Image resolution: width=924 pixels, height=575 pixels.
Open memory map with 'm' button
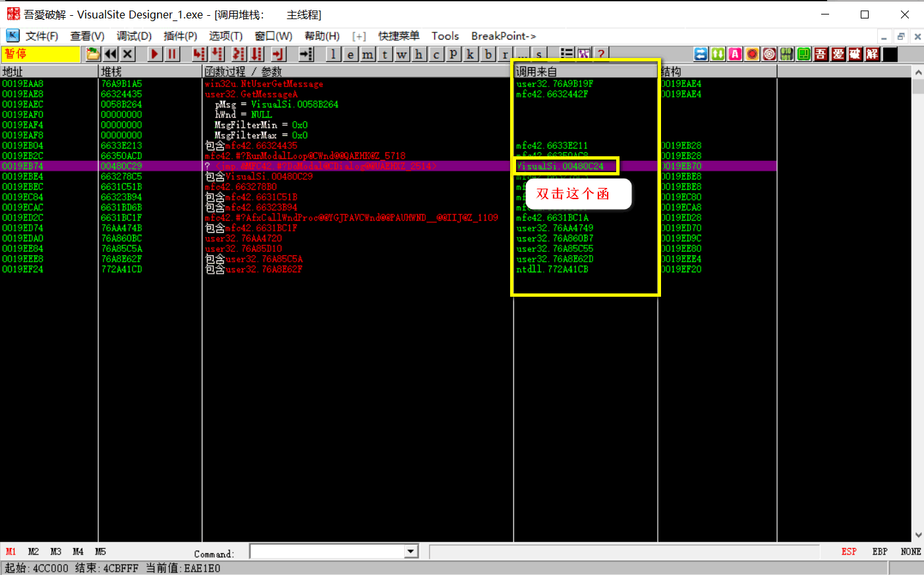pyautogui.click(x=368, y=54)
